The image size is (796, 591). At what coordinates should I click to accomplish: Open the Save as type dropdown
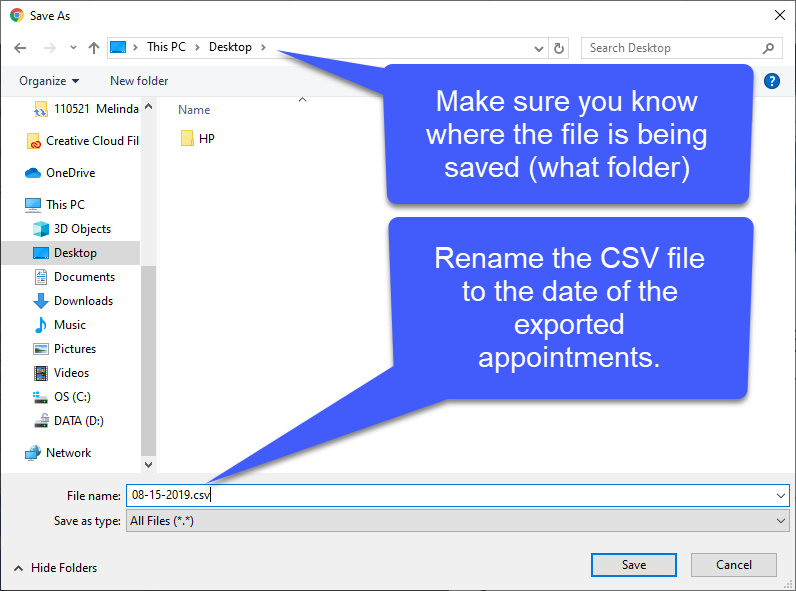(780, 521)
